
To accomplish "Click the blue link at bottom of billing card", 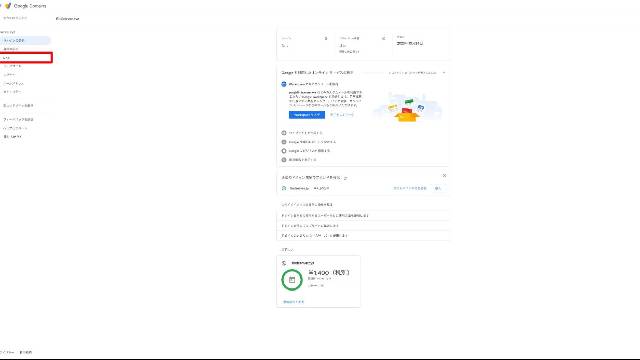I will click(x=293, y=302).
